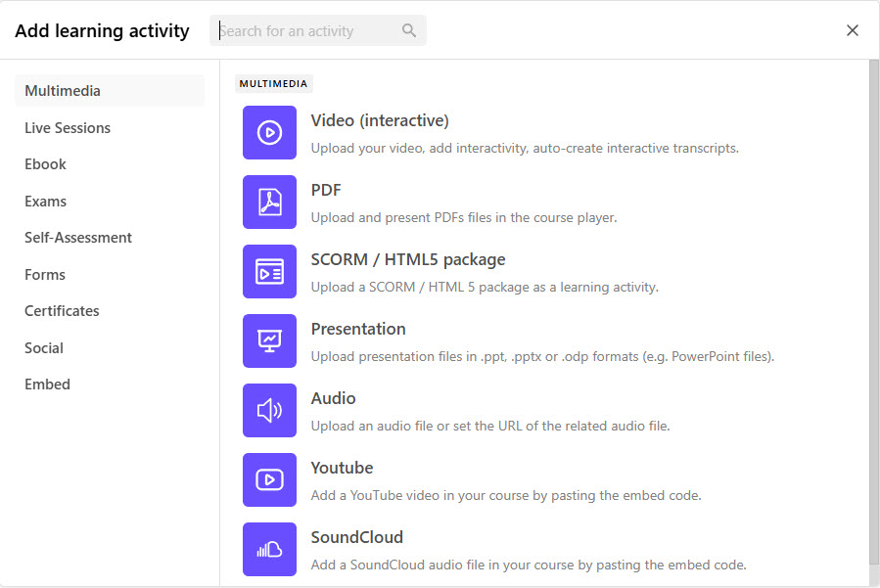The width and height of the screenshot is (880, 588).
Task: Select the SCORM / HTML5 package icon
Action: pyautogui.click(x=269, y=271)
